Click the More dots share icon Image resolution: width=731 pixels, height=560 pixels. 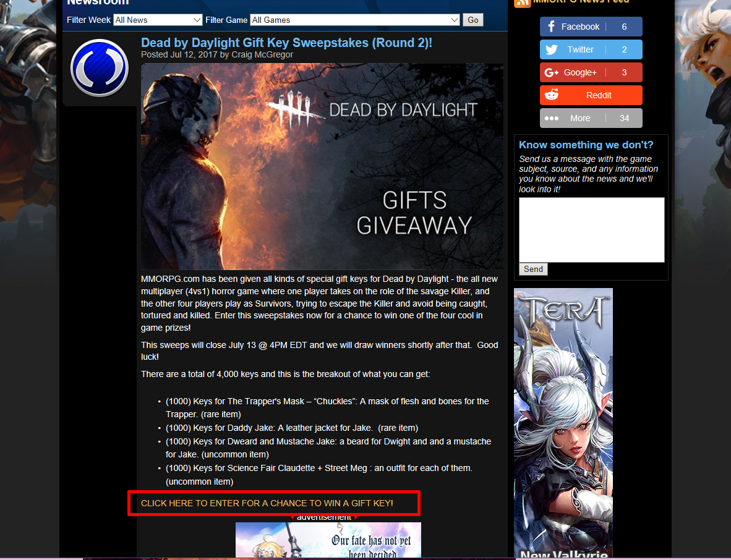pyautogui.click(x=552, y=118)
